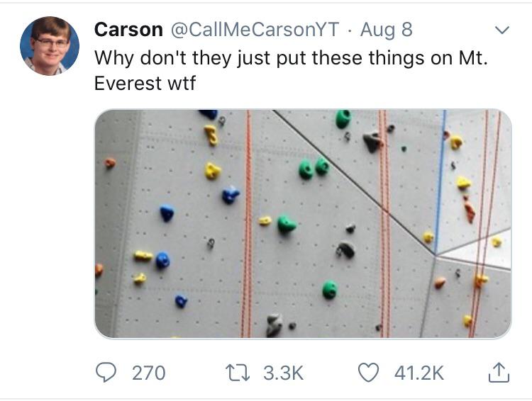The height and width of the screenshot is (401, 532).
Task: Click the blue rope in the photo
Action: pos(440,177)
